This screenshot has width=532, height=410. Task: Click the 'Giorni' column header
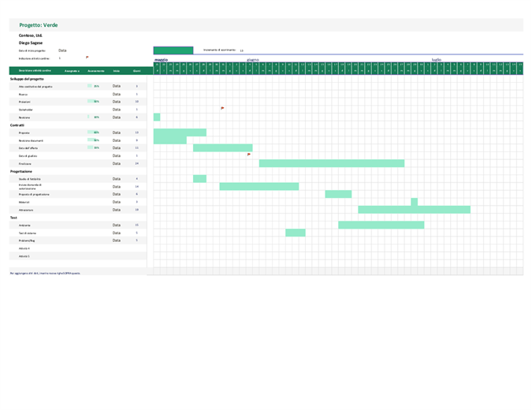(136, 71)
